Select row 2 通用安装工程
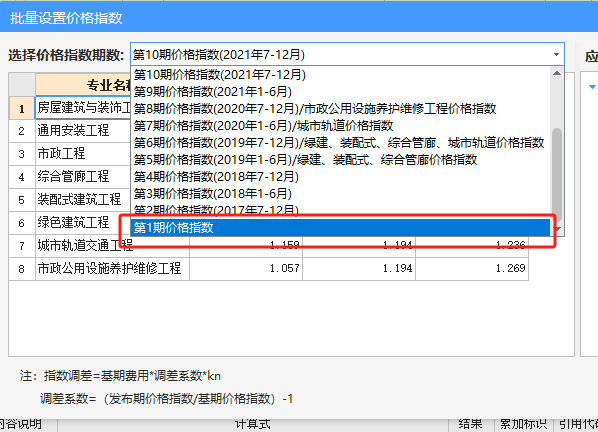The height and width of the screenshot is (432, 598). pos(83,131)
